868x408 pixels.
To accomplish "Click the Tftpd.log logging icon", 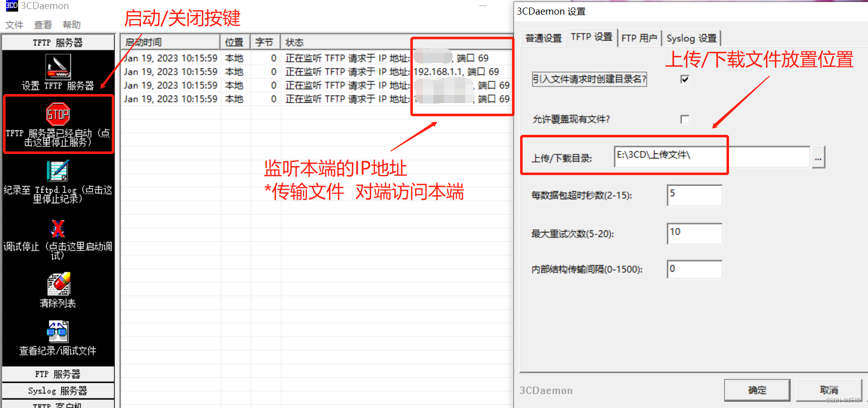I will (58, 171).
